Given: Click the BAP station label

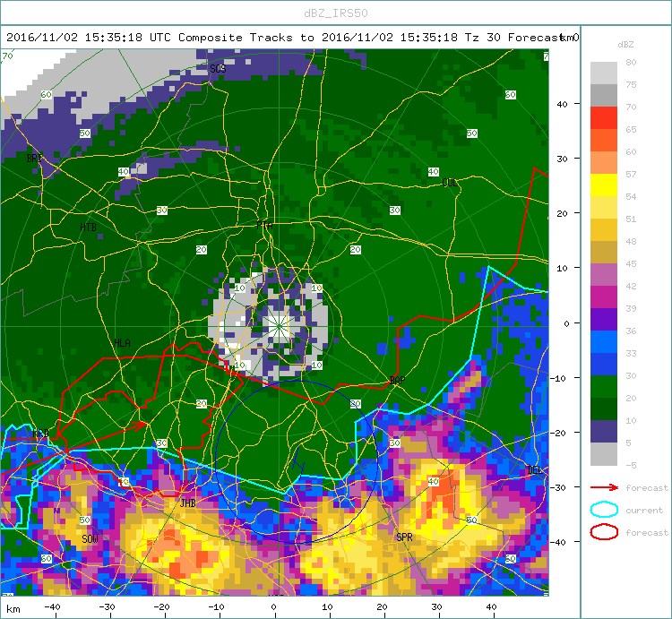Looking at the screenshot, I should click(397, 380).
